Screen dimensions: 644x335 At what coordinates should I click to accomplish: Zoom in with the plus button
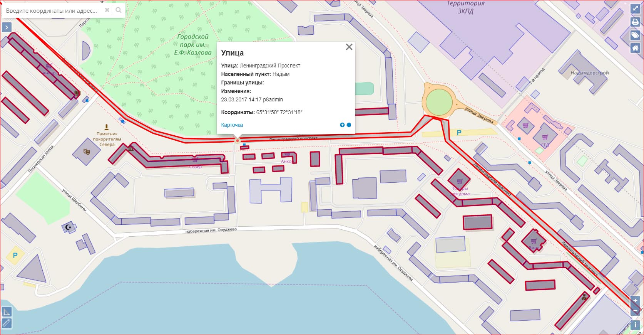click(635, 301)
